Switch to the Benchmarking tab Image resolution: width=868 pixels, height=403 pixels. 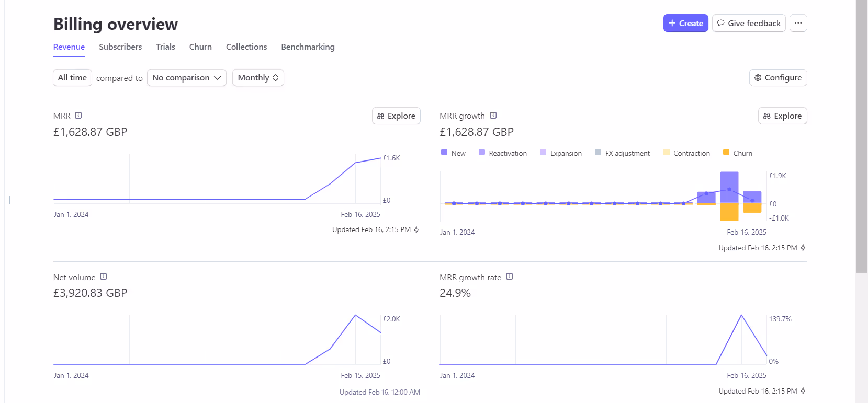[308, 47]
